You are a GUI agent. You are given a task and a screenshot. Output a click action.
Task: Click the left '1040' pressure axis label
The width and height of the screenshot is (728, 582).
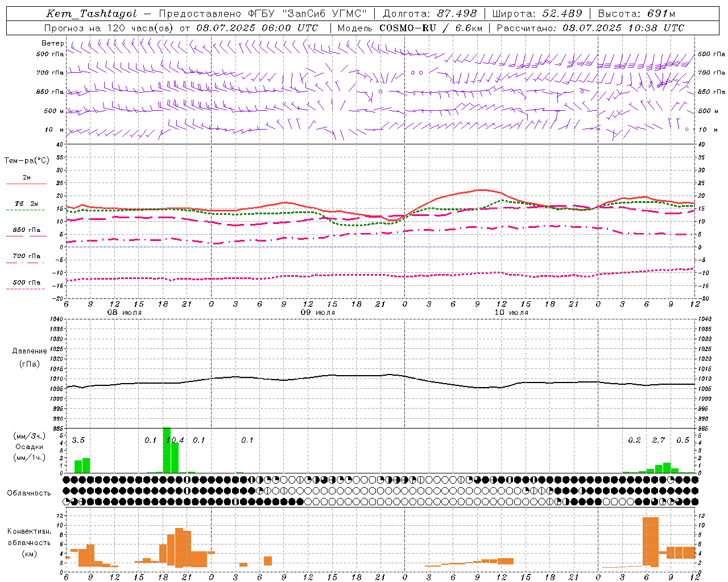tap(57, 319)
